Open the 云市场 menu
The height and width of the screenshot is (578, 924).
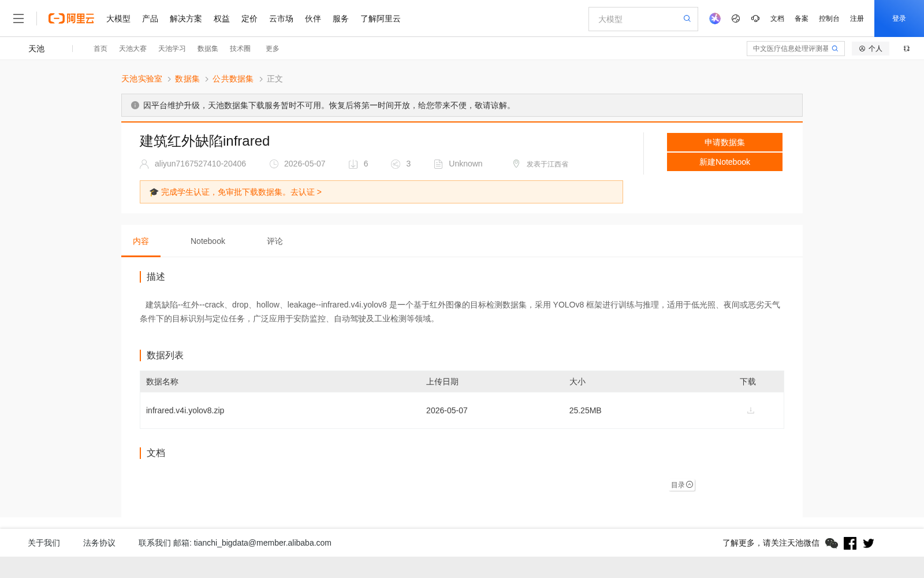[281, 18]
